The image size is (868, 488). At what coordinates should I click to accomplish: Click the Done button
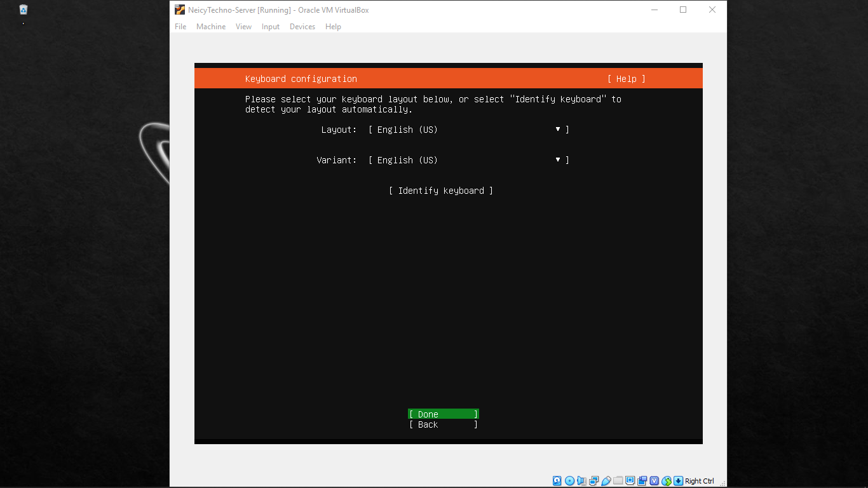tap(444, 414)
